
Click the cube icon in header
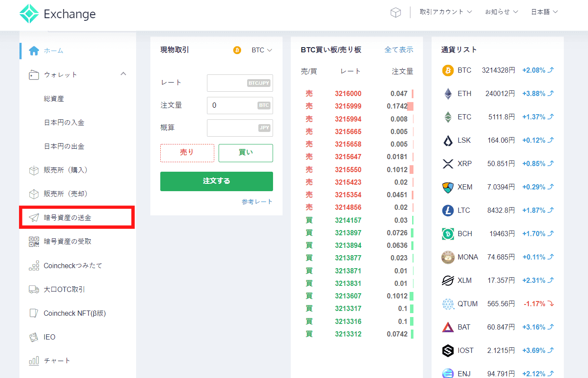point(395,13)
